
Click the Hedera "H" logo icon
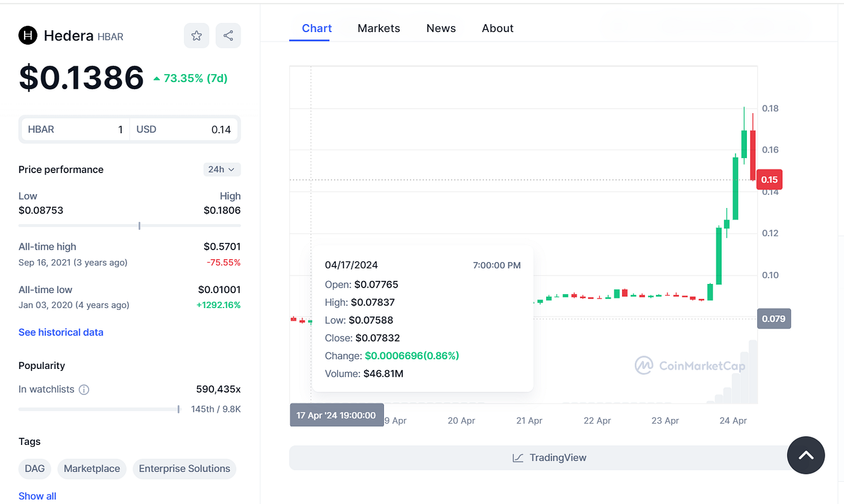tap(27, 36)
